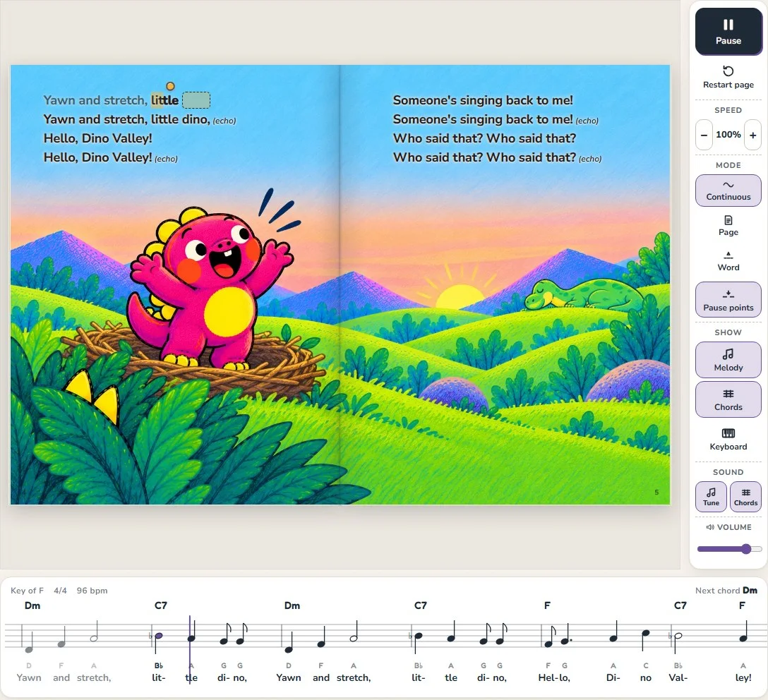The width and height of the screenshot is (768, 700).
Task: Click the playhead line on the staff
Action: [190, 649]
